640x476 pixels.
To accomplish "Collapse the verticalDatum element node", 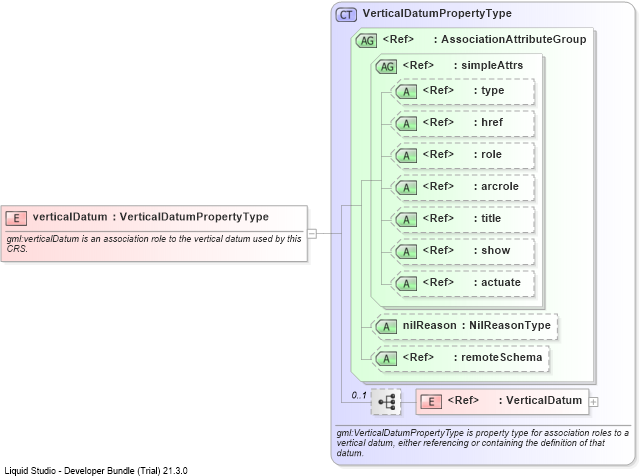I will (312, 234).
